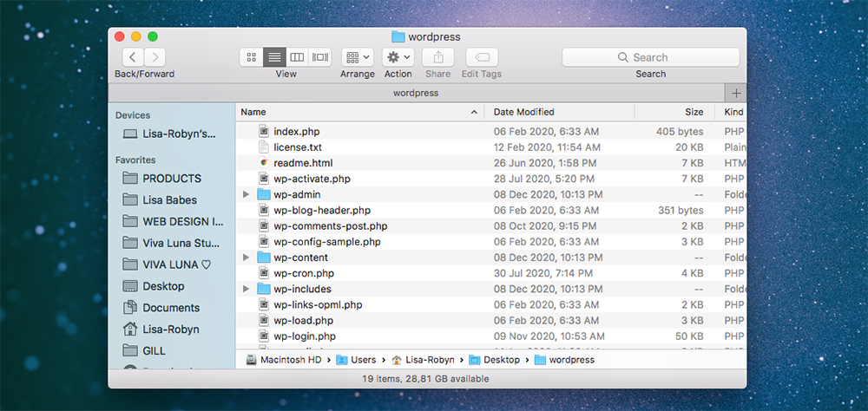Click the Edit Tags icon
Viewport: 868px width, 411px height.
482,57
